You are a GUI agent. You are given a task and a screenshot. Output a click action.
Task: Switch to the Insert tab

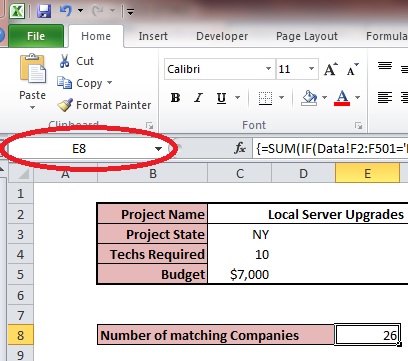coord(153,36)
